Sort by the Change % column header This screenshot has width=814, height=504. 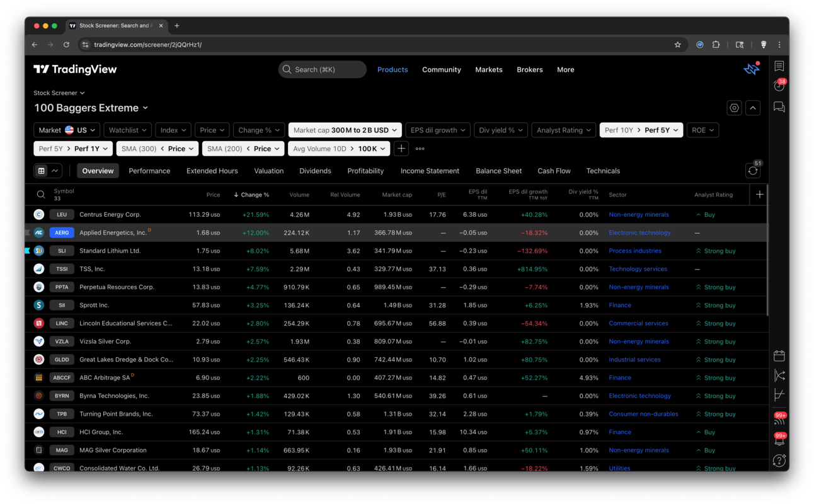(251, 195)
